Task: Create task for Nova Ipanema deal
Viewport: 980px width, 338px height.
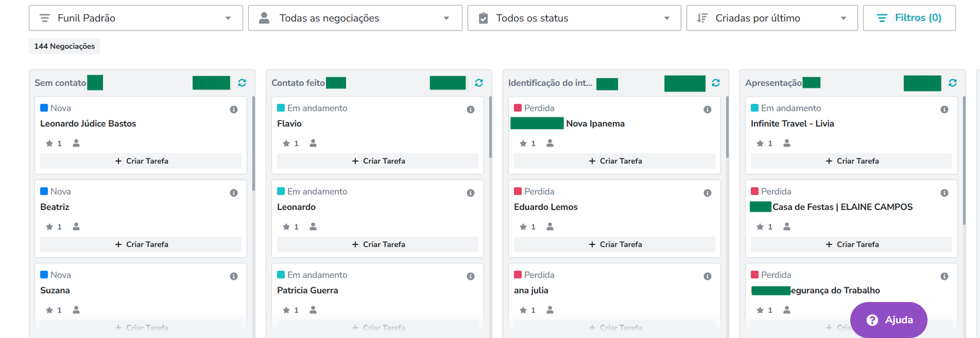Action: [x=615, y=161]
